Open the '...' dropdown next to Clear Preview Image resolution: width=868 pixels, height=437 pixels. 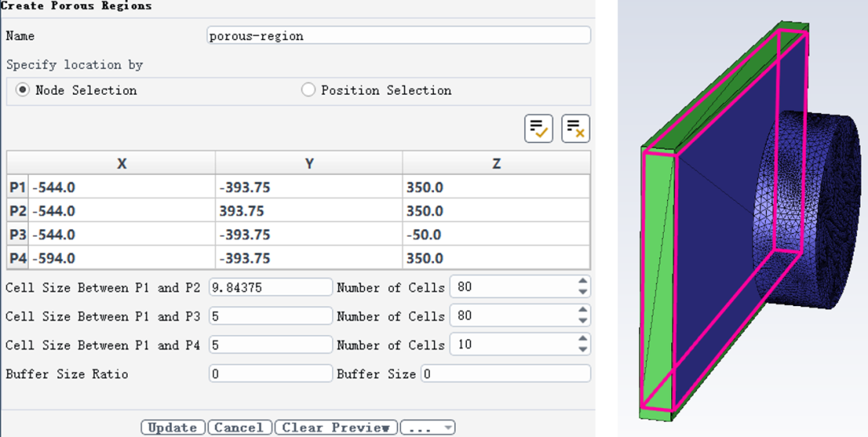pos(428,427)
